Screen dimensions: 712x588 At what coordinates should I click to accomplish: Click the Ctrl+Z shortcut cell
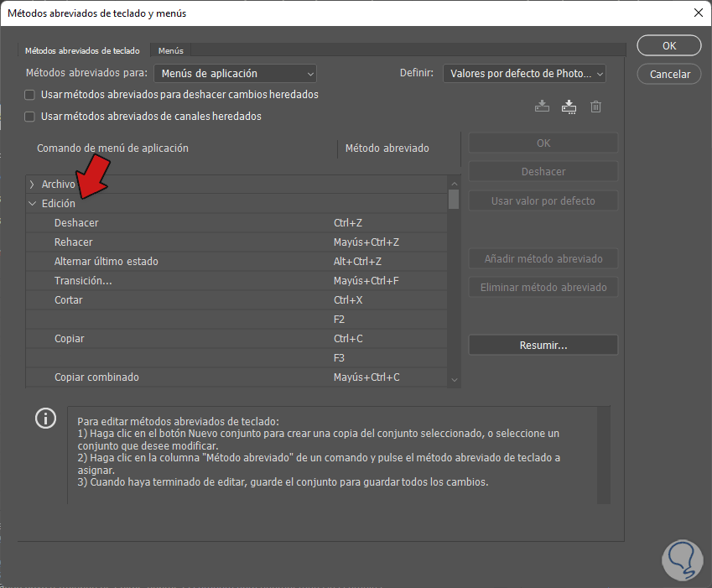point(348,223)
